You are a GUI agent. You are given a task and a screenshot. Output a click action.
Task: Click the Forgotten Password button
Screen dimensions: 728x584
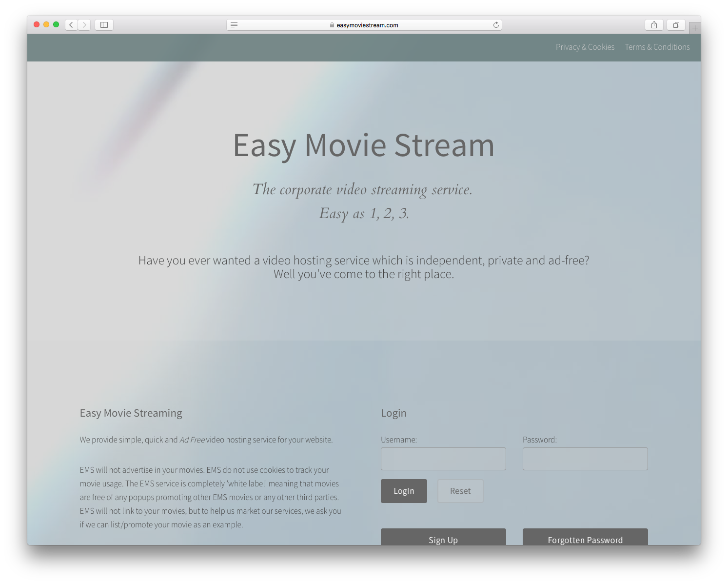[x=585, y=537]
